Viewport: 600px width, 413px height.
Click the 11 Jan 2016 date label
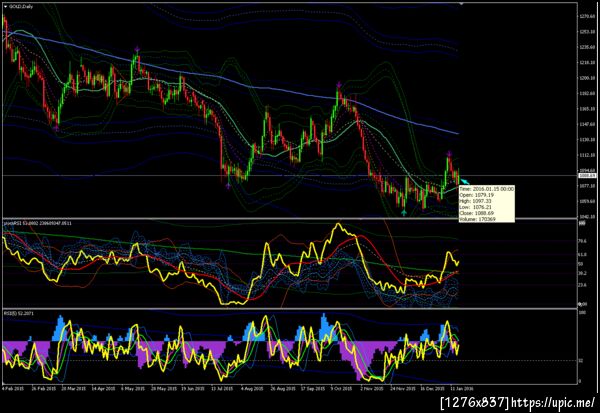462,388
